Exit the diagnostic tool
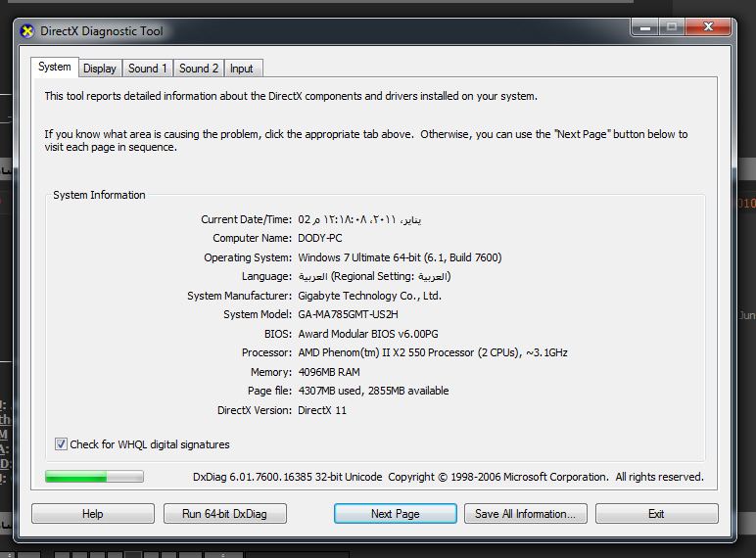Image resolution: width=756 pixels, height=558 pixels. pos(657,514)
